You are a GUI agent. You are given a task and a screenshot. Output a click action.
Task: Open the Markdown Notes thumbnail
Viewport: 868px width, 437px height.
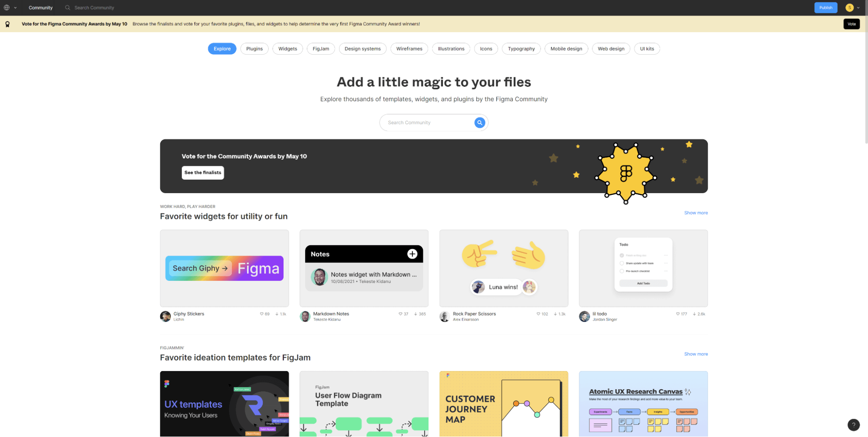(364, 268)
